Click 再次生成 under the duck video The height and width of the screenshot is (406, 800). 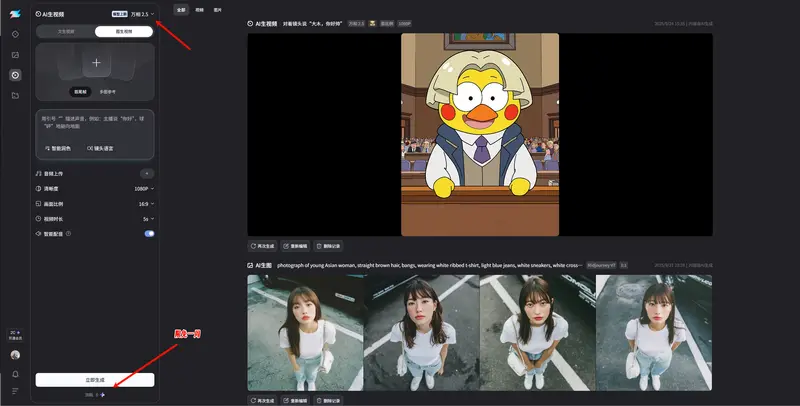point(262,246)
